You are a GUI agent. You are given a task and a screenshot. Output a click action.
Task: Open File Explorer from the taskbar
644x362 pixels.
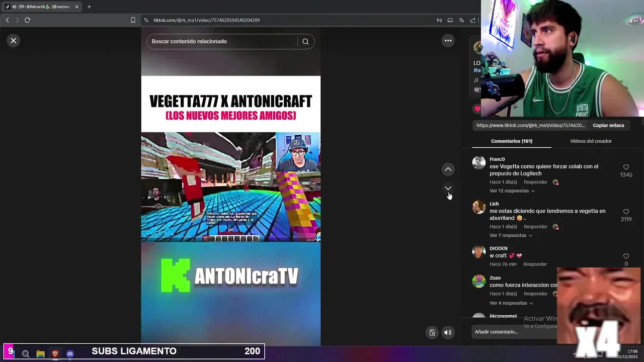pos(40,354)
